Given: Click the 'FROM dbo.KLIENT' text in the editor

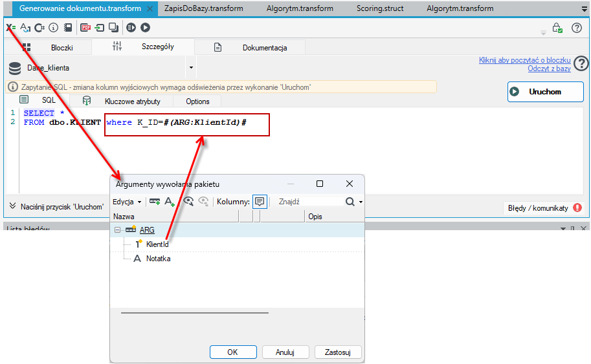Looking at the screenshot, I should click(62, 122).
